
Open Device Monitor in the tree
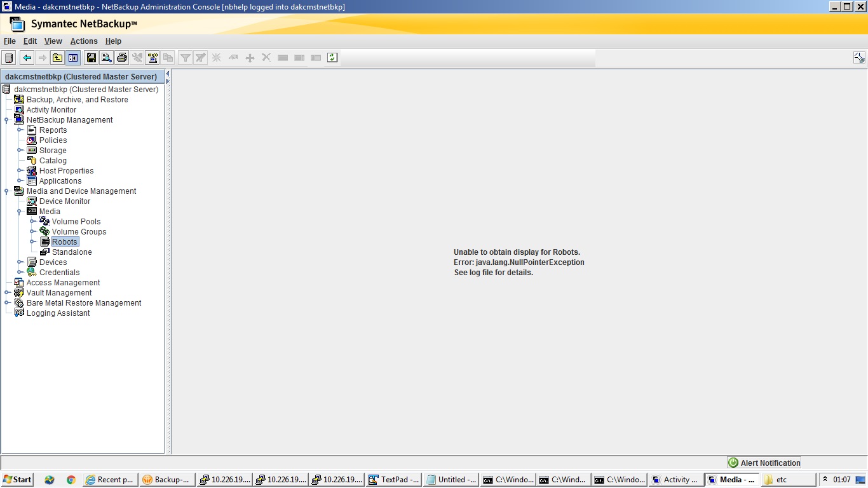tap(65, 201)
